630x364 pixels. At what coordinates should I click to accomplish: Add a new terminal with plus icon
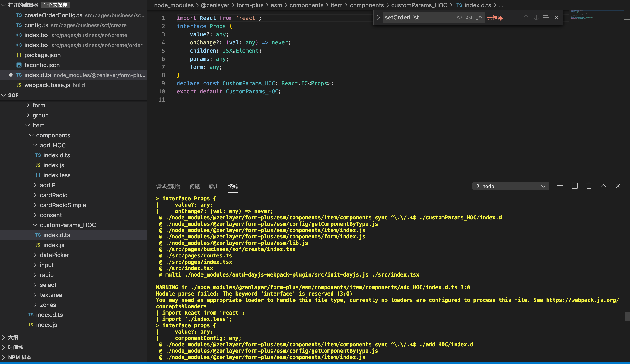click(x=560, y=186)
